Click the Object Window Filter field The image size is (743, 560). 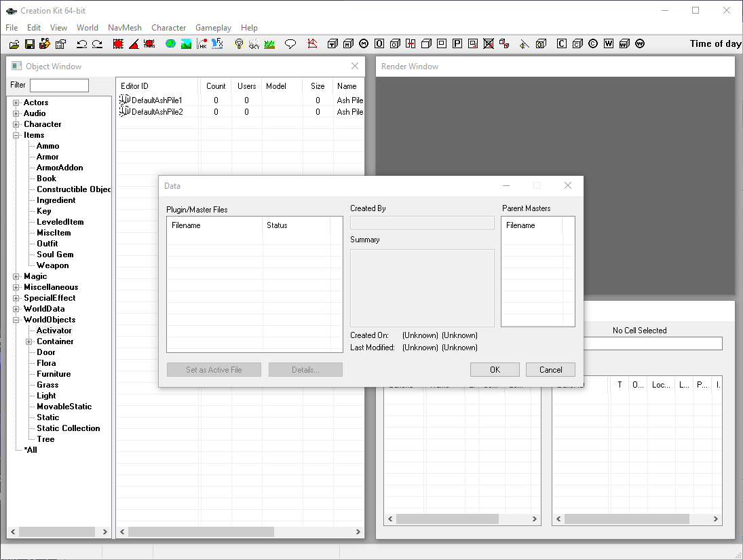tap(59, 86)
